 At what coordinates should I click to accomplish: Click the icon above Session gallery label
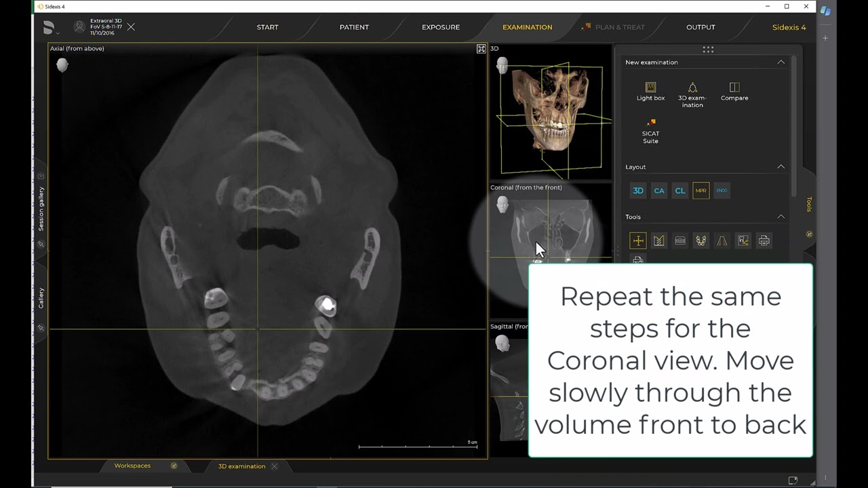click(41, 176)
